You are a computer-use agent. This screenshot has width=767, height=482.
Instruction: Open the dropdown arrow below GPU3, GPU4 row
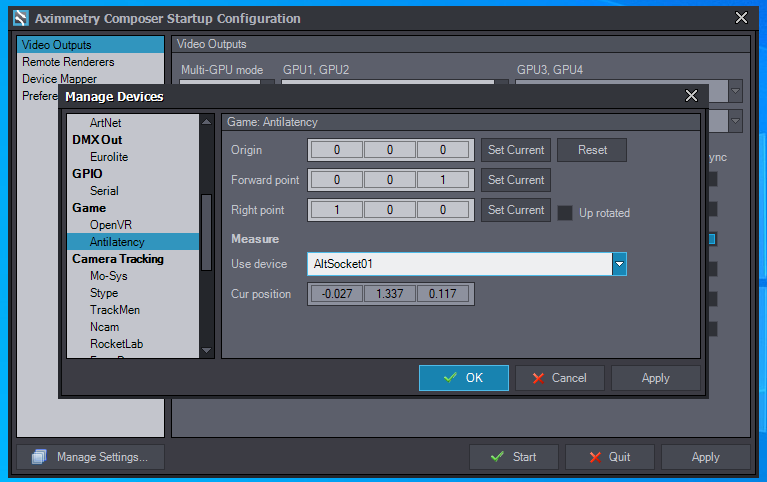(735, 121)
